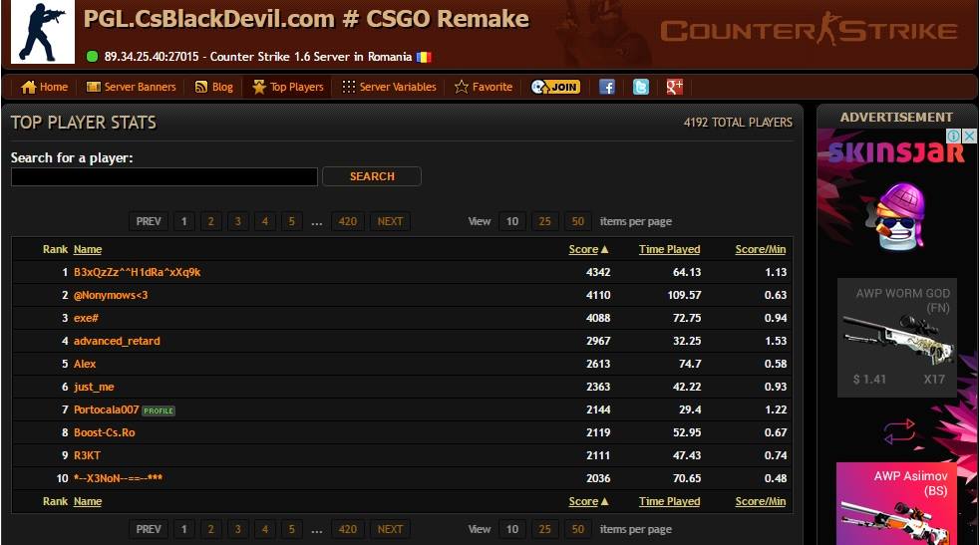Open player R3KT stats
Viewport: 980px width, 545px height.
pyautogui.click(x=87, y=455)
